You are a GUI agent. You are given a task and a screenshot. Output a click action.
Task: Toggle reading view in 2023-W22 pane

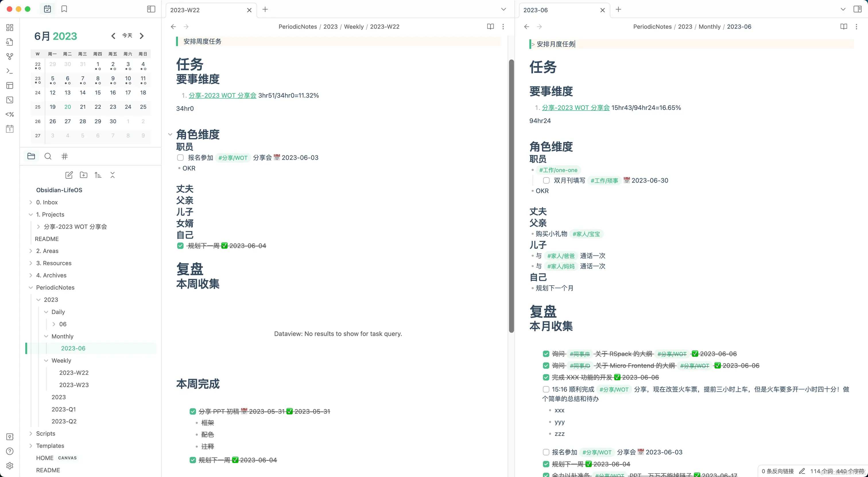[x=490, y=27]
